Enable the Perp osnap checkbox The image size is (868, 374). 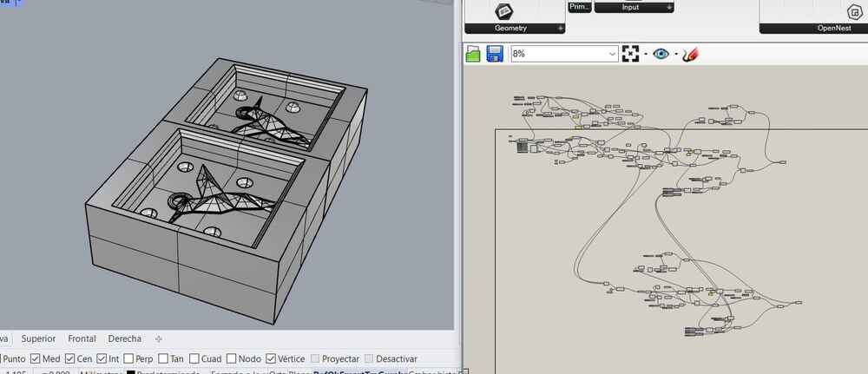(x=128, y=359)
